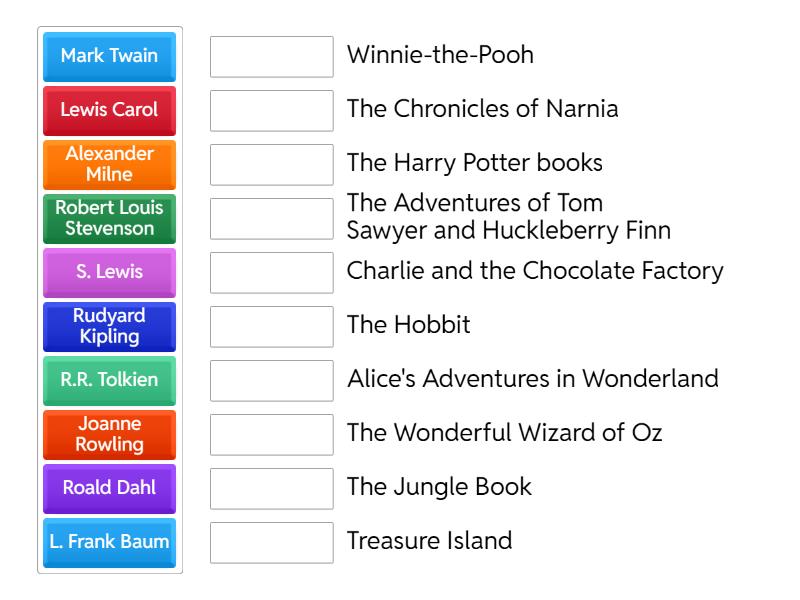Screen dimensions: 800x600
Task: Select the S. Lewis pink tile
Action: point(109,272)
